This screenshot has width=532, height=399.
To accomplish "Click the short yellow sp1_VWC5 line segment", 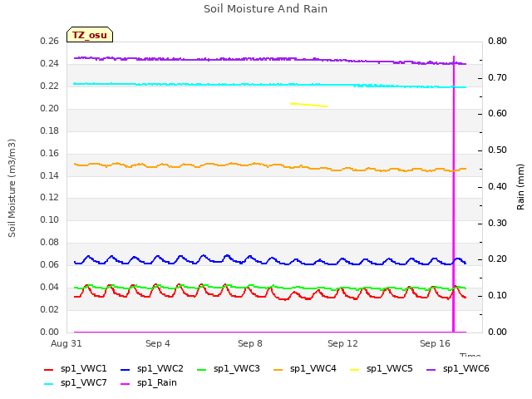I will pos(308,105).
